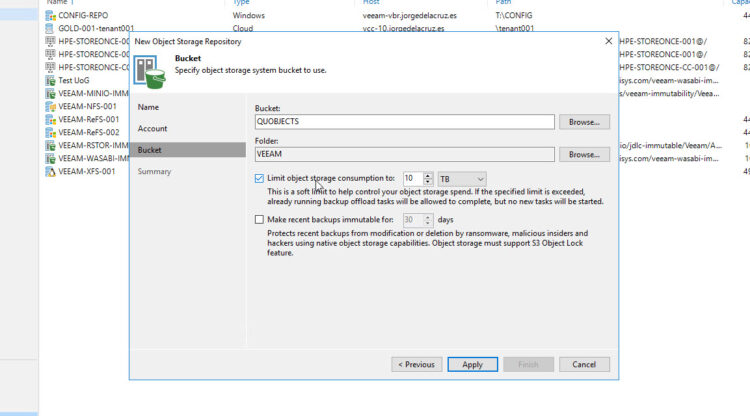The image size is (750, 416).
Task: Select the CONFIG-REPO row name
Action: click(x=83, y=16)
